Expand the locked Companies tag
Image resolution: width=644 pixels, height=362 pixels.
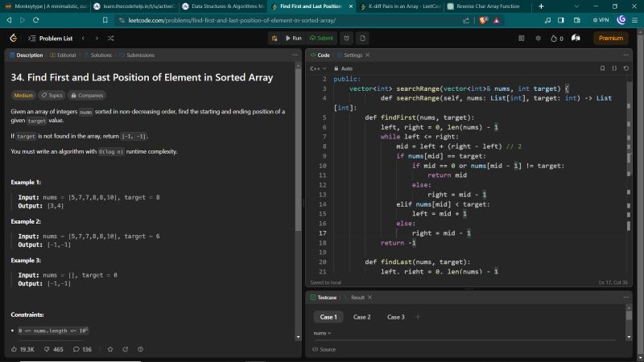click(x=87, y=95)
